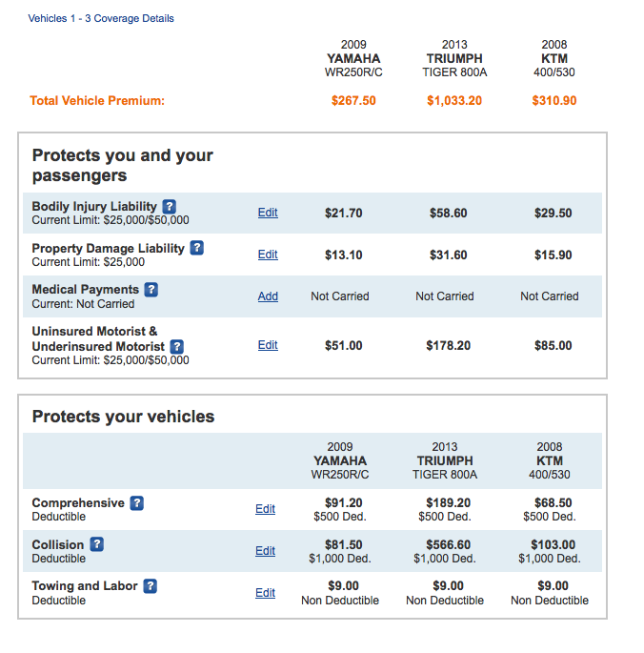644x653 pixels.
Task: Edit Towing and Labor coverage
Action: [265, 593]
